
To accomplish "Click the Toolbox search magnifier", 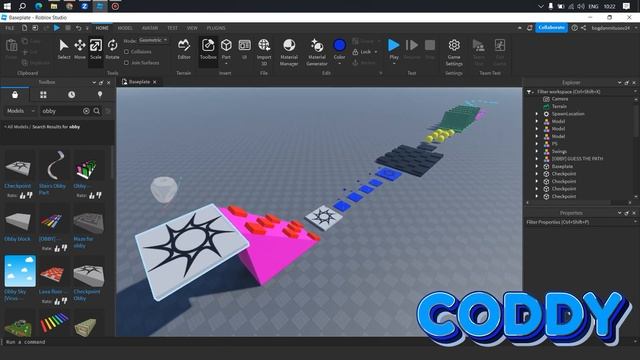I will coord(97,111).
